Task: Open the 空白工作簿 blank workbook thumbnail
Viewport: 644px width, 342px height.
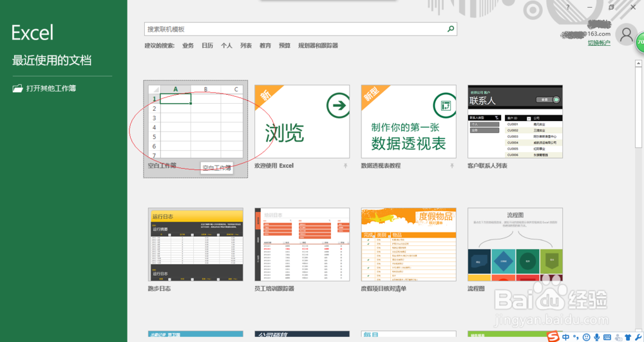Action: (196, 122)
